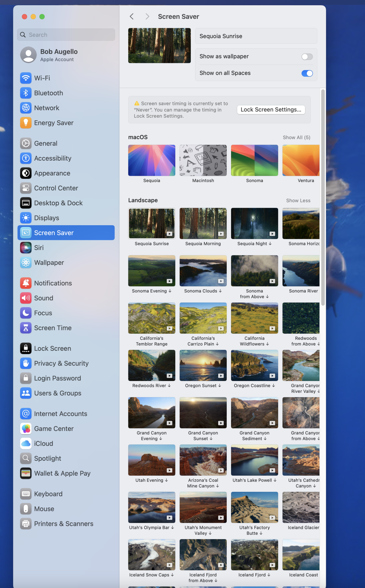
Task: Go back with the left chevron
Action: tap(132, 16)
